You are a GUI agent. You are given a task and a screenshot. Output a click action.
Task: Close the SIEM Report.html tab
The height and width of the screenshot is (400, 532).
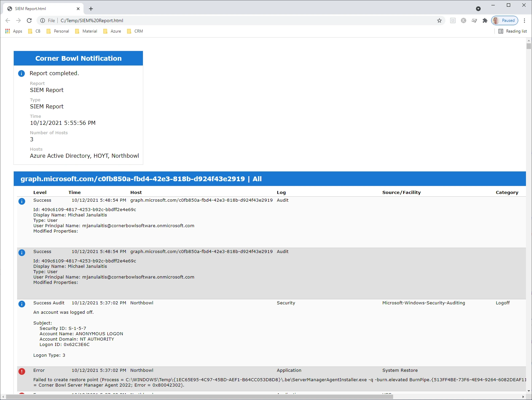[78, 9]
